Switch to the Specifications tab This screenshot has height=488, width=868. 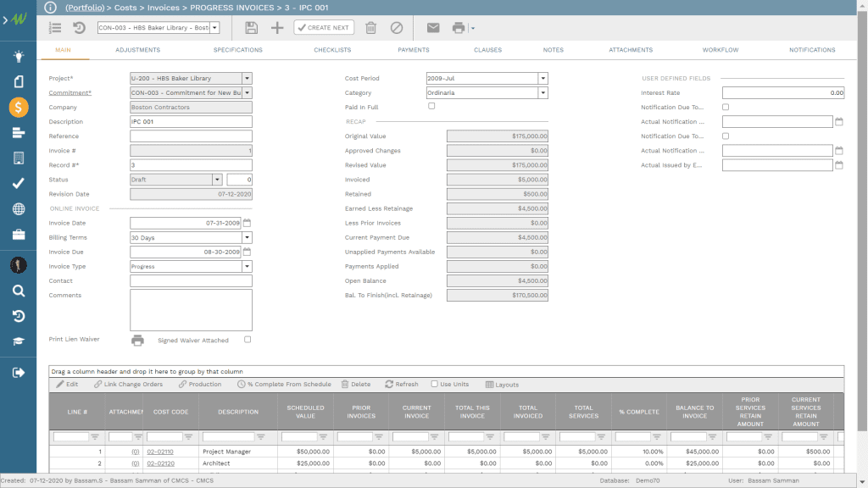(x=238, y=50)
